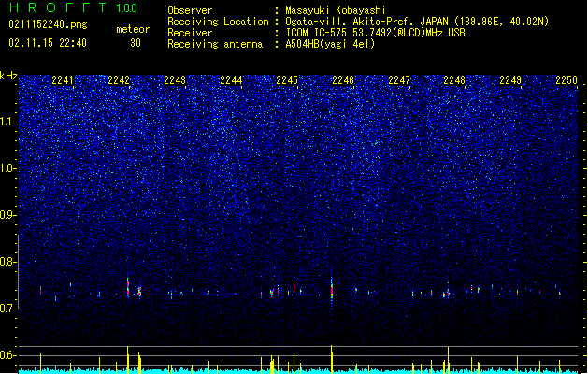Click the strong meteor echo near 2246

(332, 289)
